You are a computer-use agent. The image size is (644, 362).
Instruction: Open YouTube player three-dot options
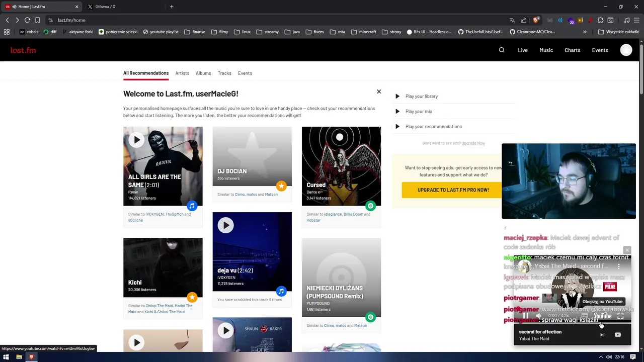click(x=619, y=266)
